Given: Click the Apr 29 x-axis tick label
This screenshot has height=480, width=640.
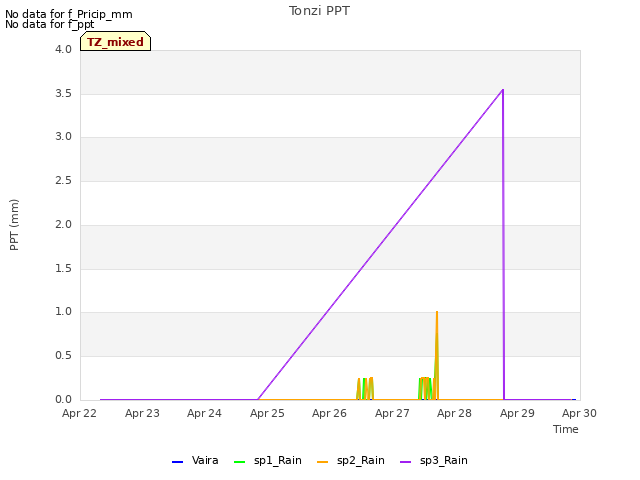Looking at the screenshot, I should coord(517,413).
